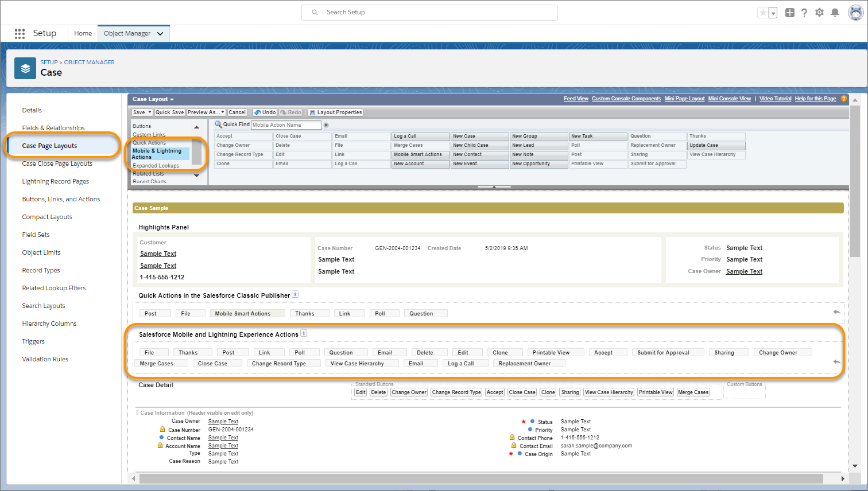
Task: Click the Case object icon next to the title
Action: (x=24, y=68)
